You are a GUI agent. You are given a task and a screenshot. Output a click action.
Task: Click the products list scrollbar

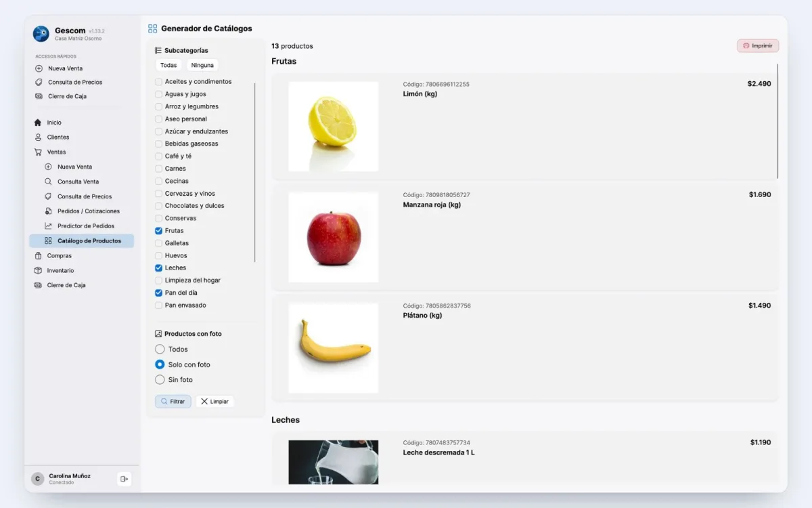click(777, 121)
